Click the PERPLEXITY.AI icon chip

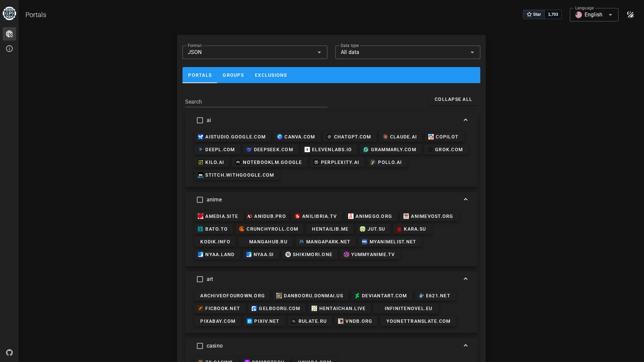[337, 162]
